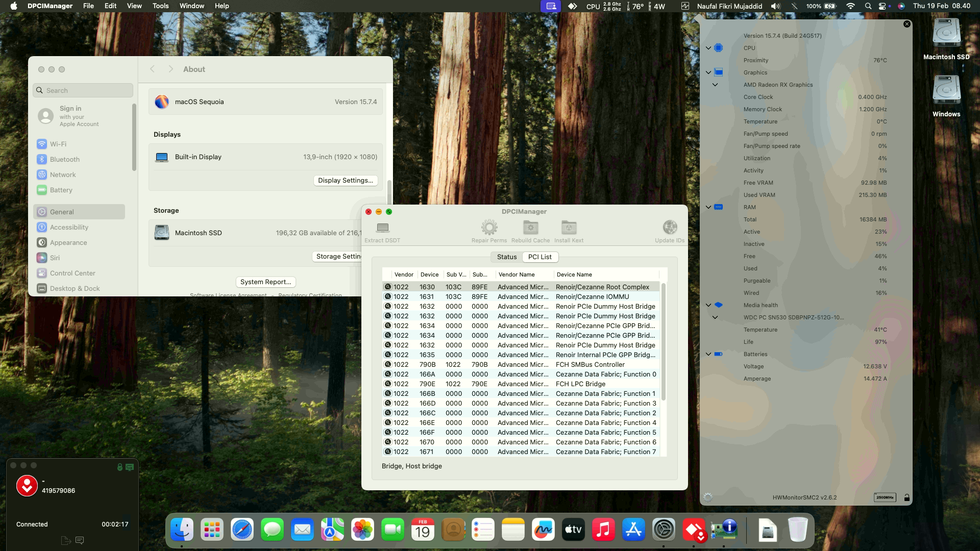The image size is (980, 551).
Task: Click the Install Kext toolbar icon
Action: (569, 228)
